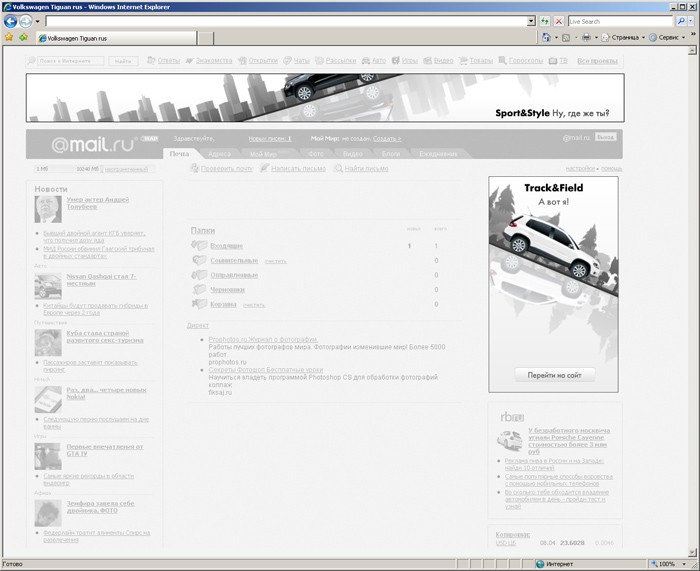700x571 pixels.
Task: Open the настройки link
Action: click(x=580, y=169)
